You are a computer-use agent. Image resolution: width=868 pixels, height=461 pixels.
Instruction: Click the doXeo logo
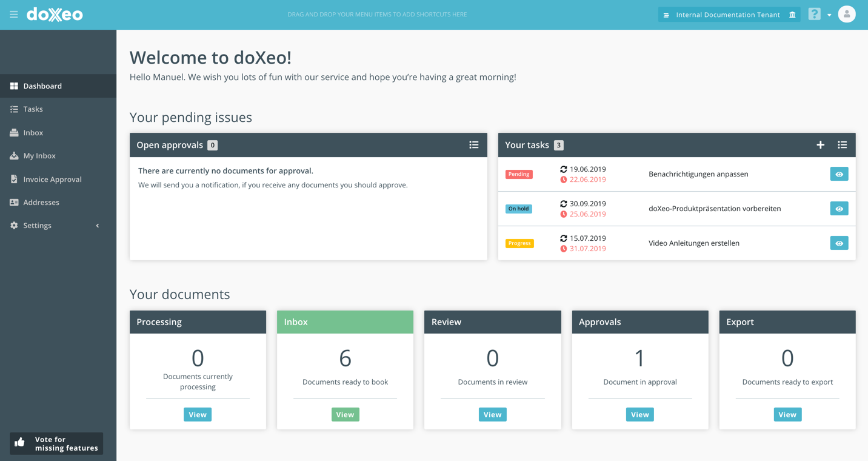[55, 15]
